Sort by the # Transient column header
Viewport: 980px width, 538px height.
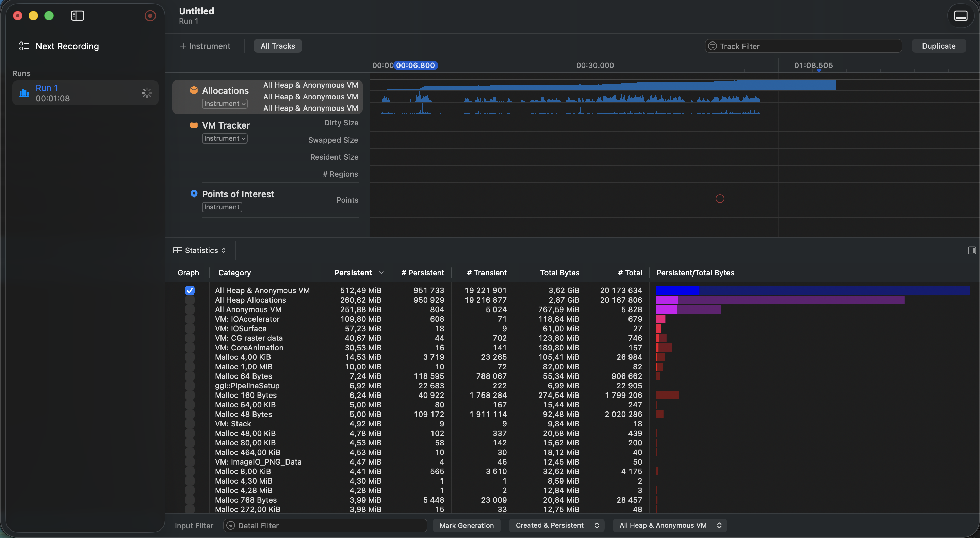click(486, 273)
